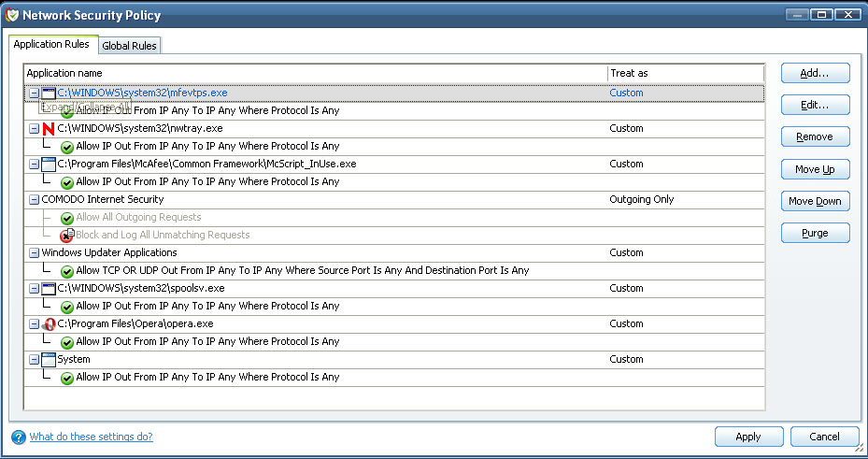Collapse the COMODO Internet Security group
868x459 pixels.
tap(34, 200)
